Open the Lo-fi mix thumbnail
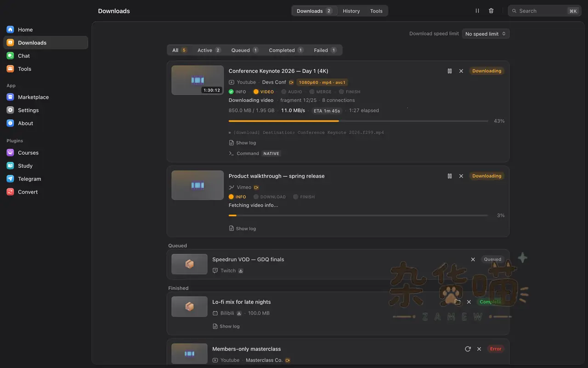The height and width of the screenshot is (368, 588). 189,307
